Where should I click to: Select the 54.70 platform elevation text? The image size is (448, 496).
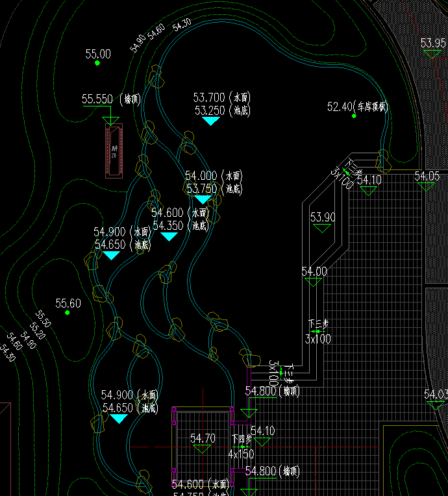pos(203,438)
